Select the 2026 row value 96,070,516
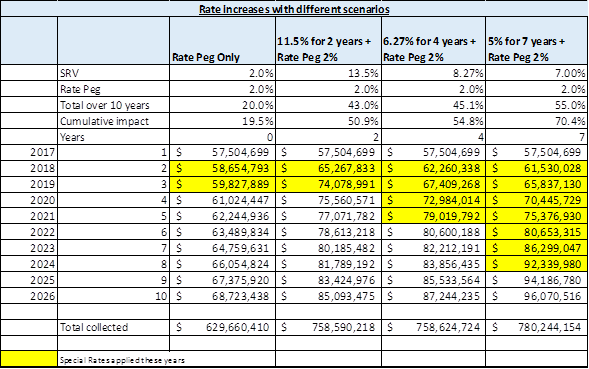 point(537,296)
